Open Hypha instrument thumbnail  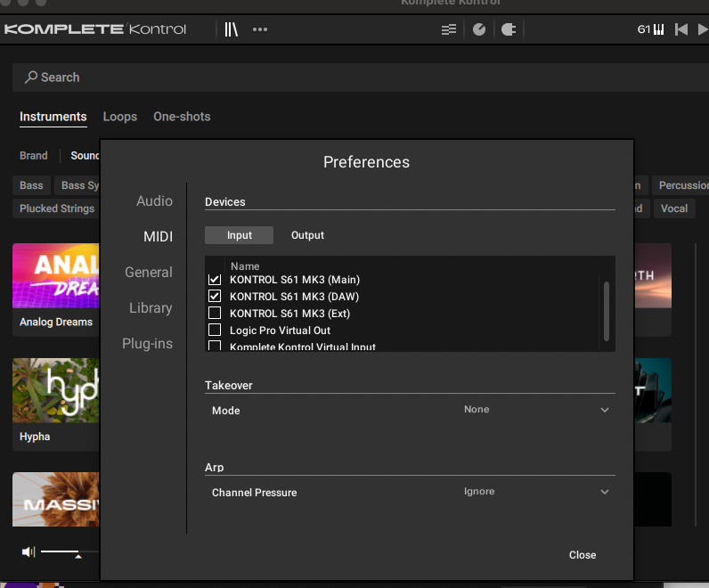coord(55,390)
